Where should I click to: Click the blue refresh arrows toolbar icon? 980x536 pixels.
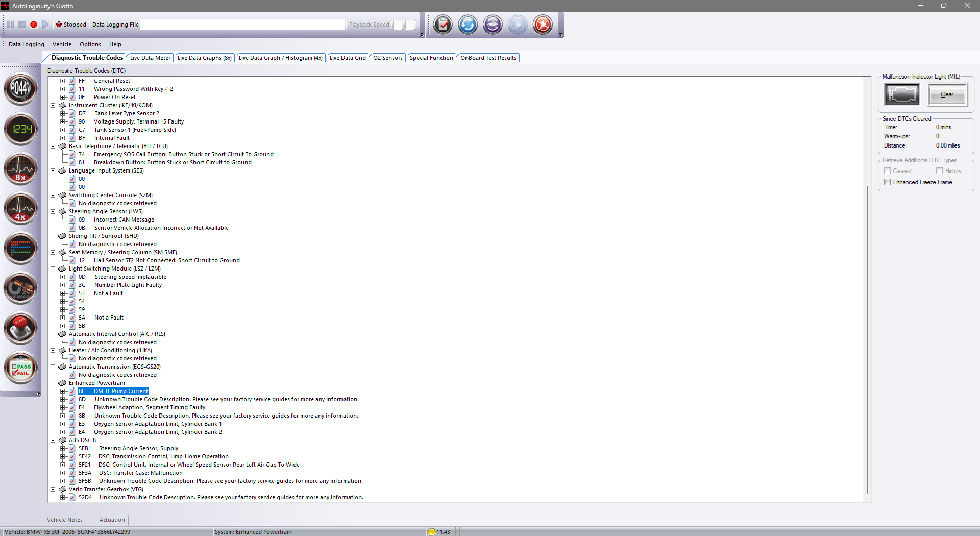pos(468,25)
